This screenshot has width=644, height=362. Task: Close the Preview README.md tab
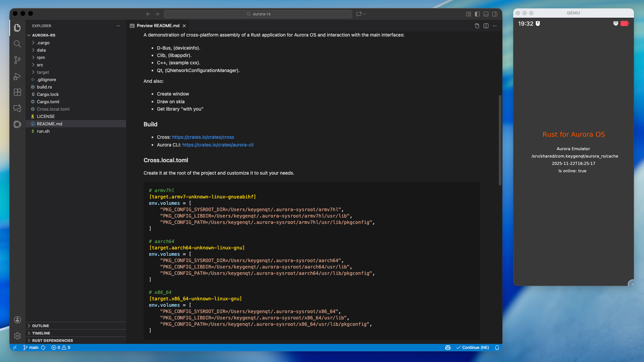pos(184,26)
